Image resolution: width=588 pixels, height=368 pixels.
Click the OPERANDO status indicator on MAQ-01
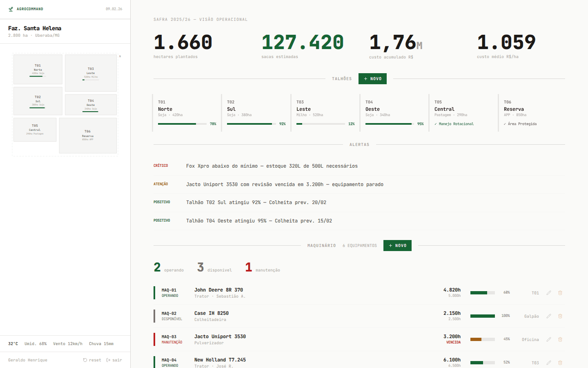pyautogui.click(x=170, y=295)
